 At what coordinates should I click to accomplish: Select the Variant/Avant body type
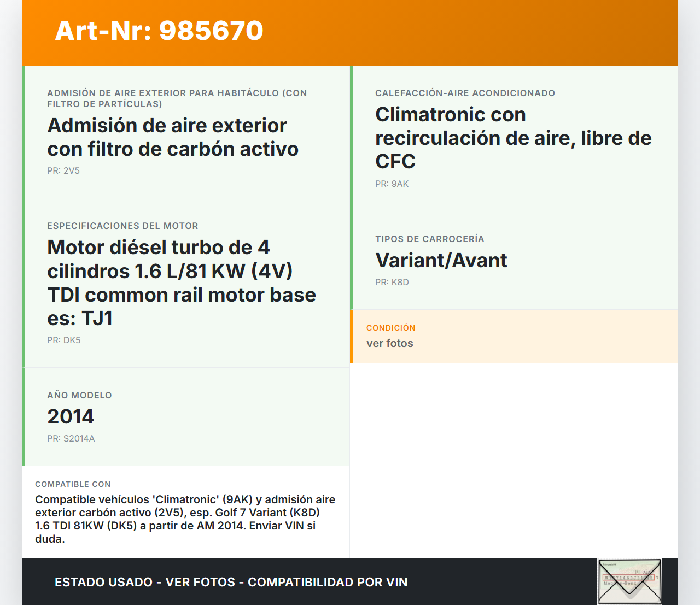pyautogui.click(x=441, y=260)
